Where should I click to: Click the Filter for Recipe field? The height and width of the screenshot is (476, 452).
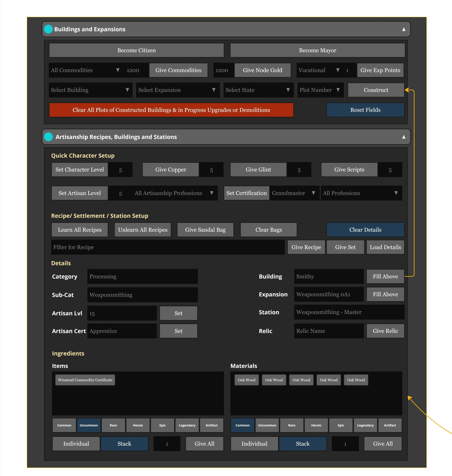tap(168, 247)
